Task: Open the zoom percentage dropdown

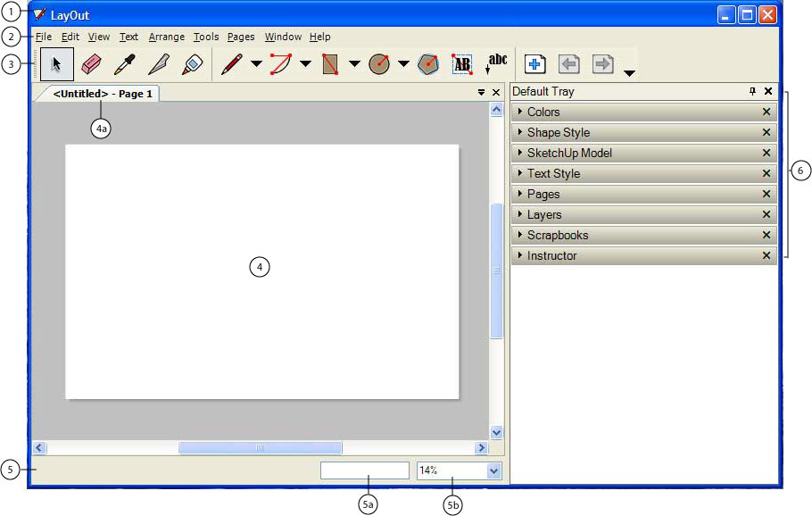Action: click(x=494, y=471)
